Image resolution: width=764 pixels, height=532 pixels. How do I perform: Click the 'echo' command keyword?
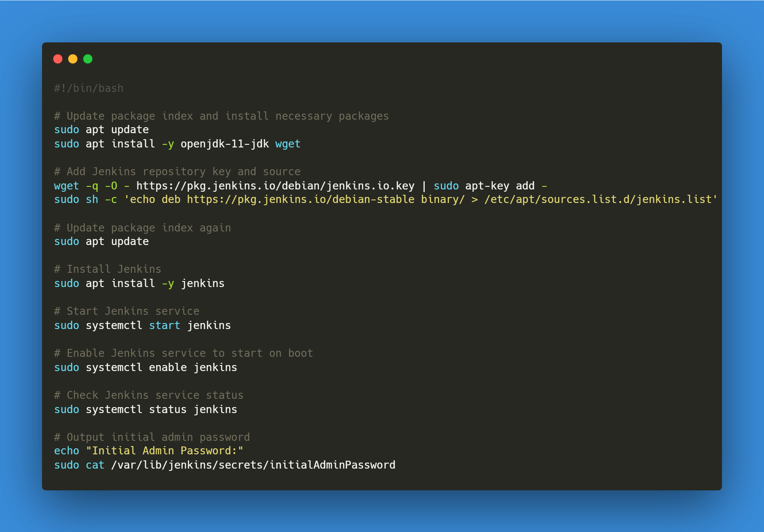[66, 451]
